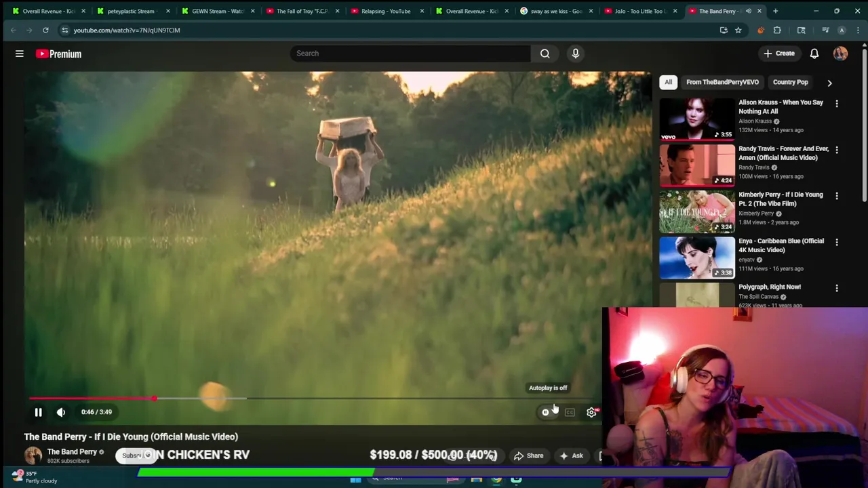Viewport: 868px width, 488px height.
Task: Open the YouTube account avatar menu
Action: [840, 54]
